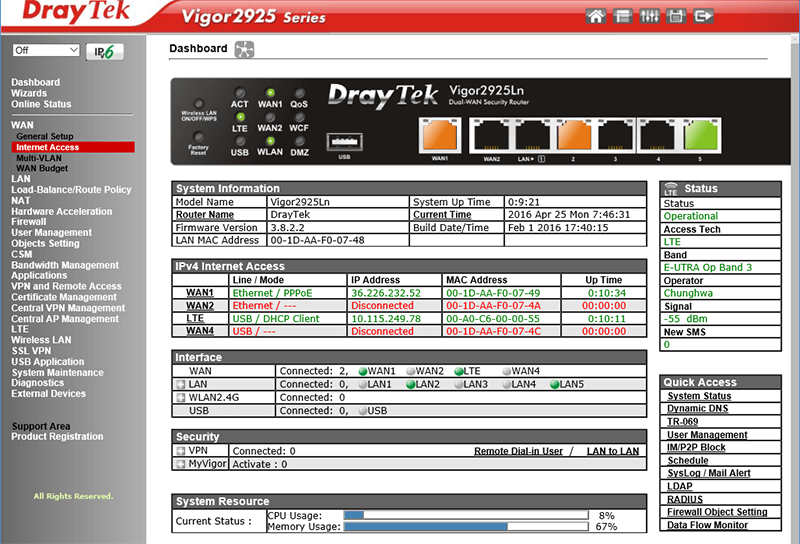
Task: Click the DrayTek logo in the header
Action: tap(76, 11)
